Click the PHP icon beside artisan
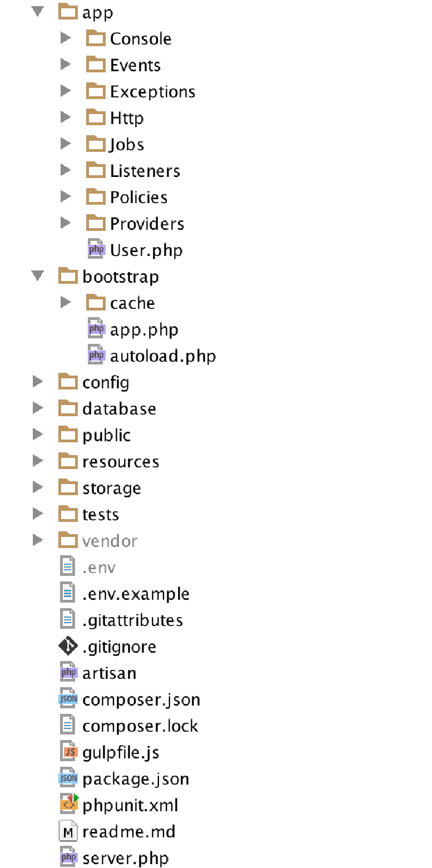Image resolution: width=432 pixels, height=868 pixels. [x=68, y=673]
